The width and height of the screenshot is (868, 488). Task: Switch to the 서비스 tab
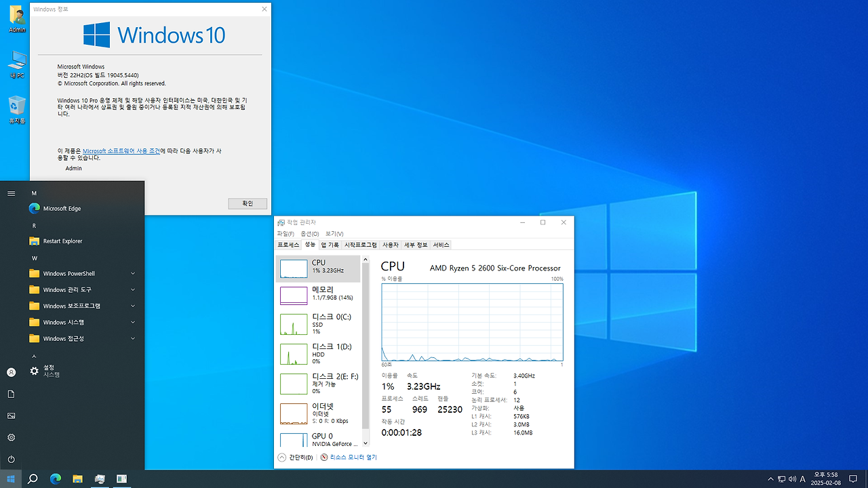click(x=441, y=245)
